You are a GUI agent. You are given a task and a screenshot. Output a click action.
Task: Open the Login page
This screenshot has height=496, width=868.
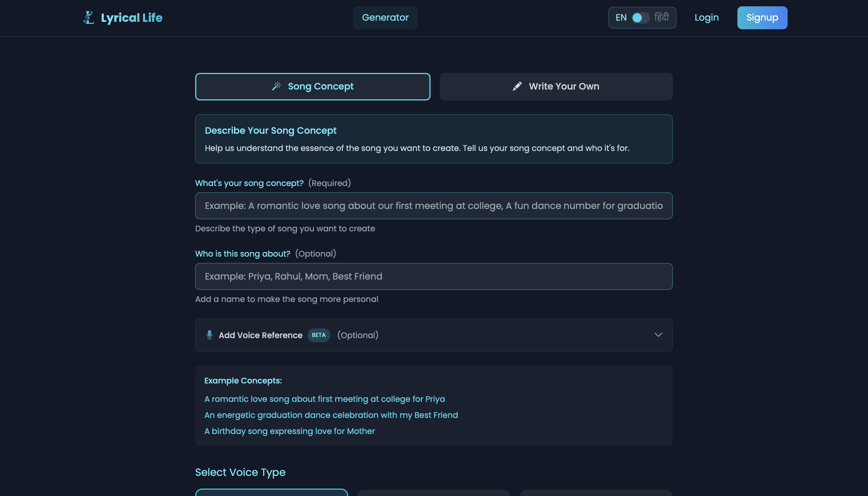pos(706,18)
